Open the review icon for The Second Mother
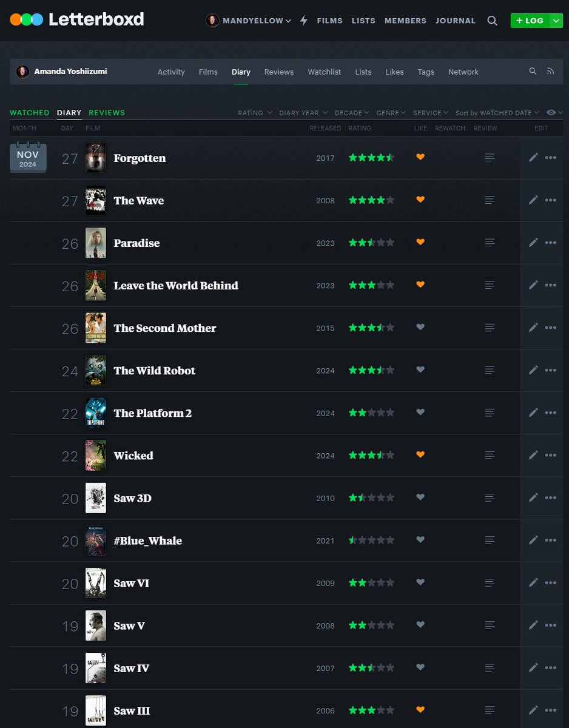The image size is (569, 728). 490,328
